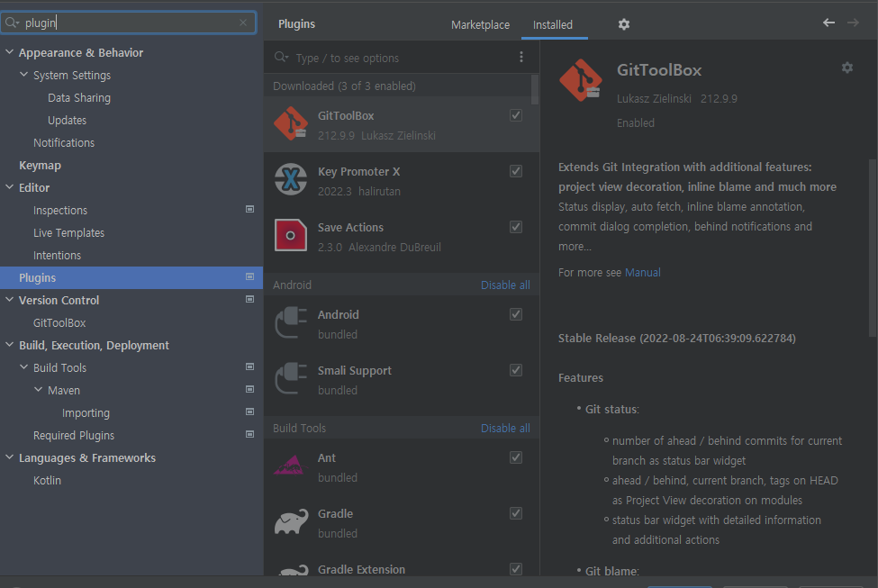Click project-level marker beside Build Tools
The width and height of the screenshot is (878, 588).
click(x=249, y=366)
